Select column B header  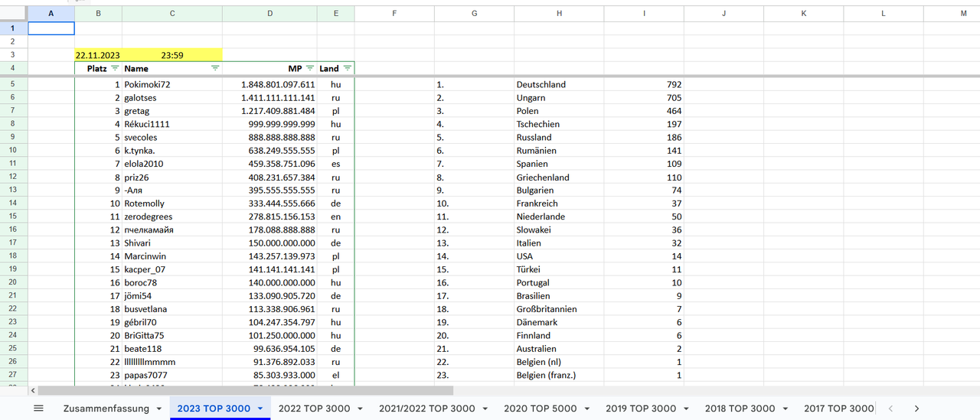pyautogui.click(x=98, y=14)
